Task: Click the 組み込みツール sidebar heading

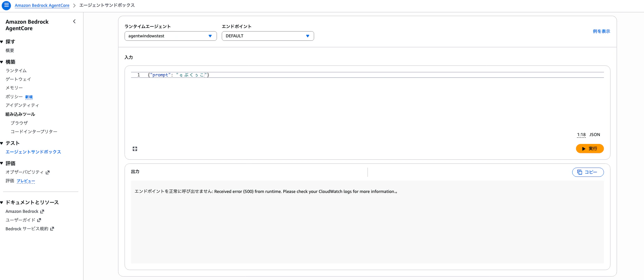Action: [20, 114]
